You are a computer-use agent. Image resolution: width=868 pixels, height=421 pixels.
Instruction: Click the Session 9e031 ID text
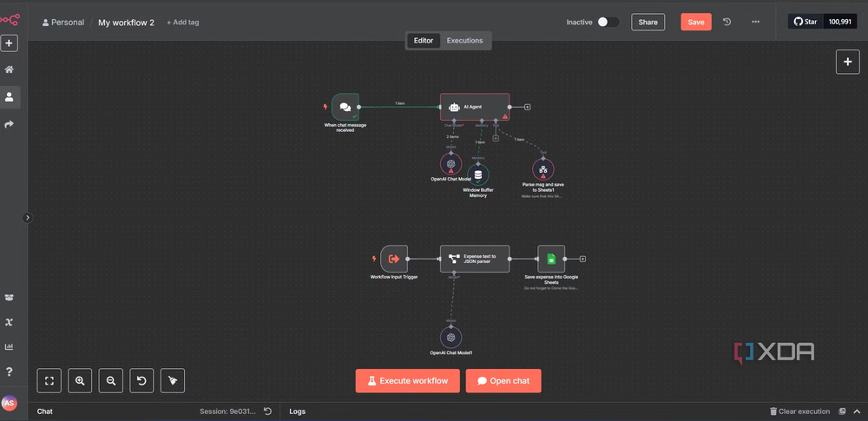(227, 411)
